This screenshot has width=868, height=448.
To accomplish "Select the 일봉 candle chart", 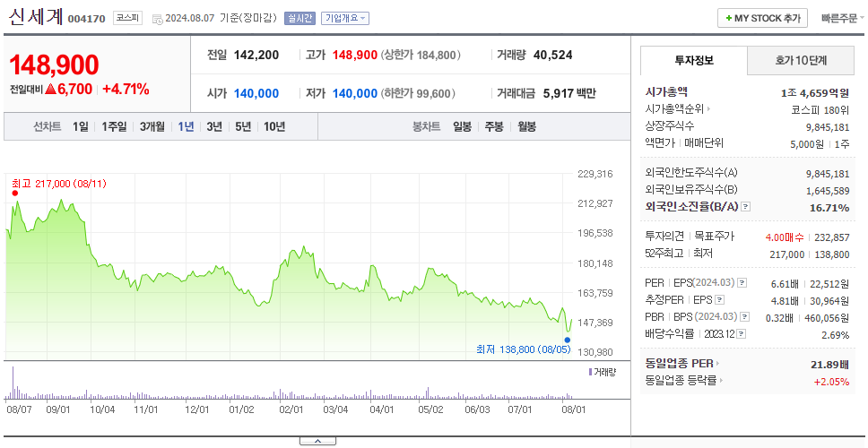I will point(462,126).
